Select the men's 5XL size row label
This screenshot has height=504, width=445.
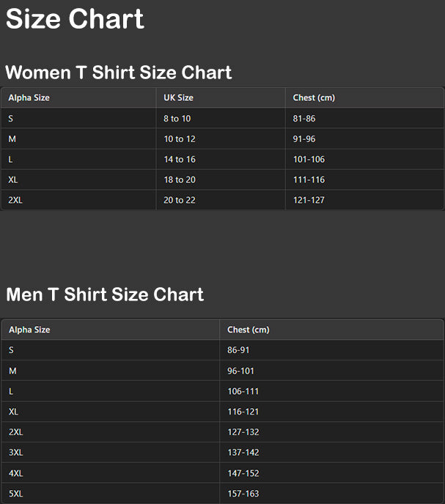(16, 494)
